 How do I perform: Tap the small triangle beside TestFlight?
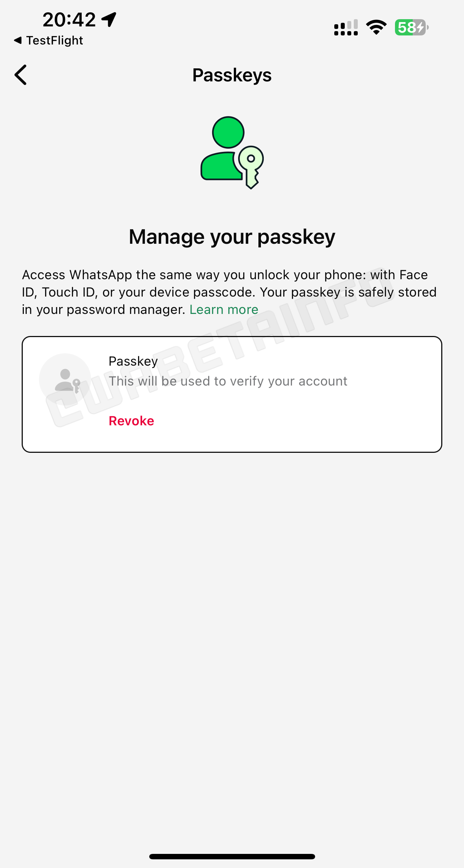[x=17, y=41]
